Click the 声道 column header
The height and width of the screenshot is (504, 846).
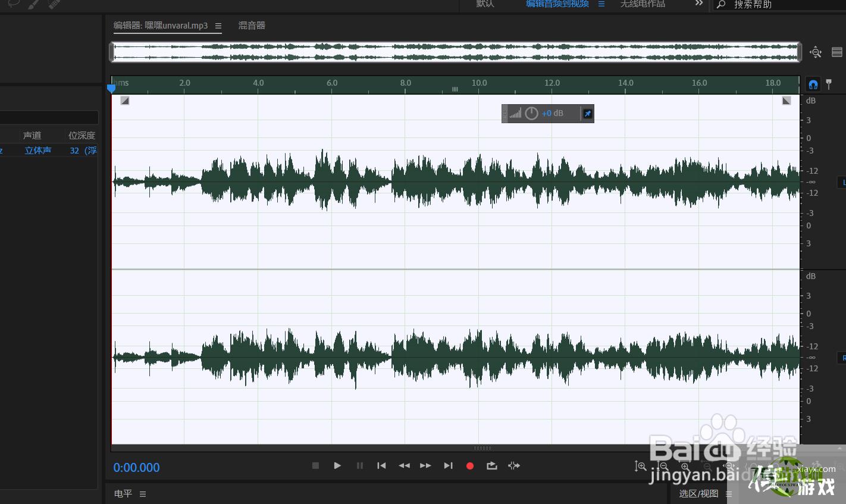coord(32,136)
